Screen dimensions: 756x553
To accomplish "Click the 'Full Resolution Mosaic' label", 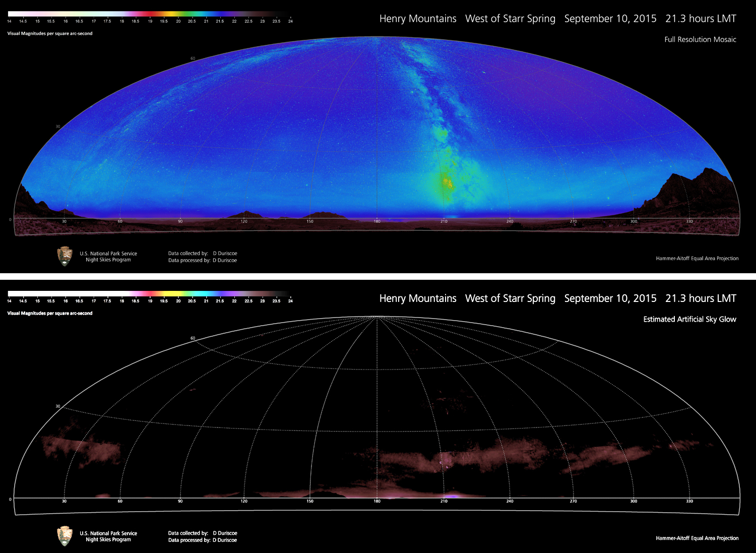I will click(x=700, y=39).
